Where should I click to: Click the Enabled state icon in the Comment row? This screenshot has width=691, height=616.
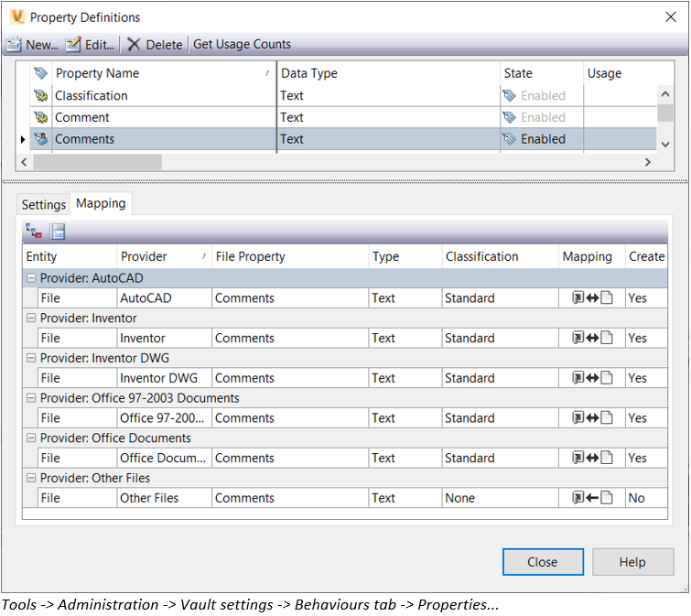pyautogui.click(x=510, y=117)
